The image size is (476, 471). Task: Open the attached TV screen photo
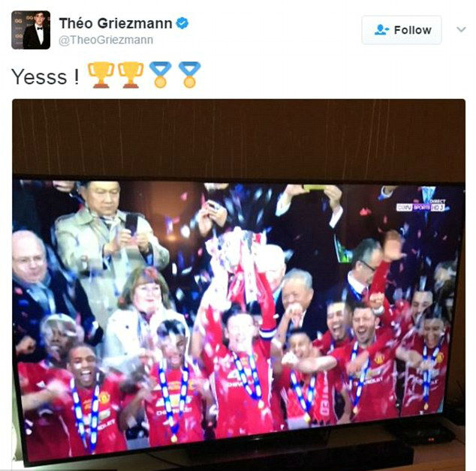[x=239, y=284]
